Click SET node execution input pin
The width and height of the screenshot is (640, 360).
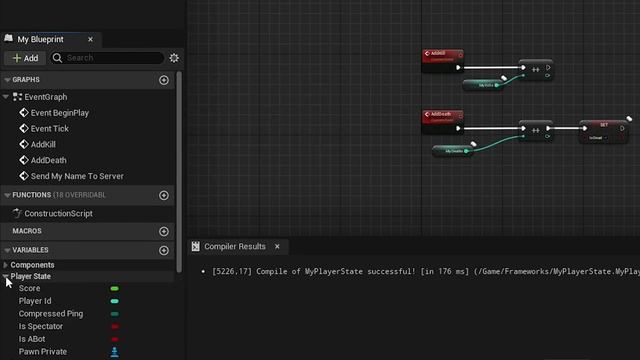(x=584, y=129)
